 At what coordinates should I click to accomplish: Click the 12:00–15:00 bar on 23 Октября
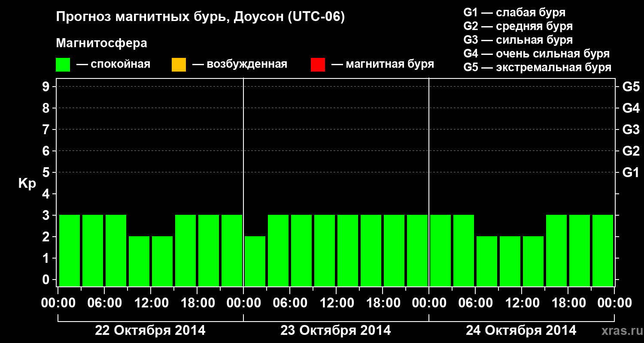pyautogui.click(x=348, y=250)
